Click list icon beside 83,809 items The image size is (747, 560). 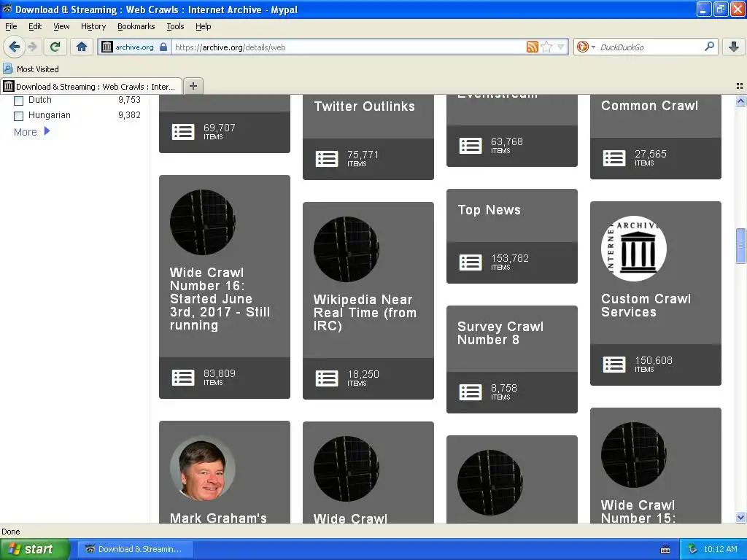pos(183,378)
